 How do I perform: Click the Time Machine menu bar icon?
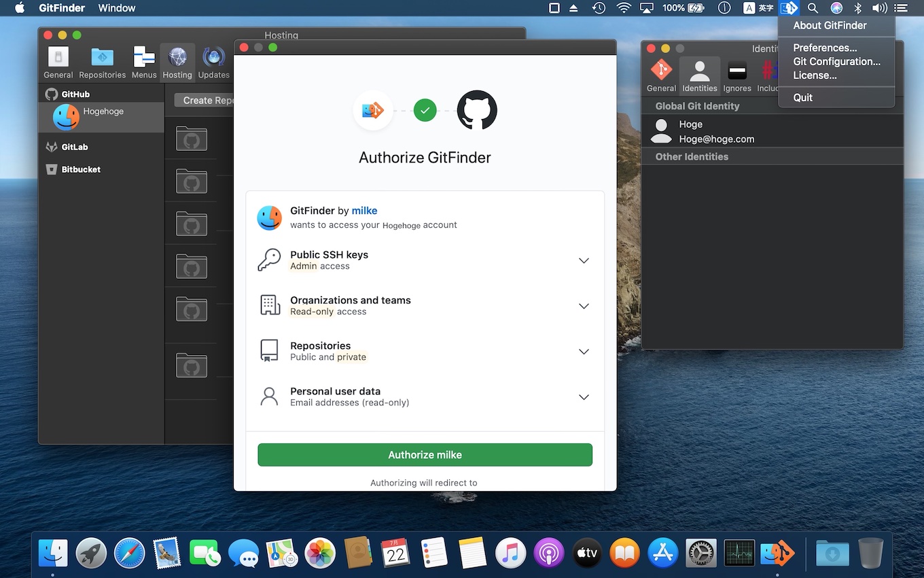pos(599,8)
